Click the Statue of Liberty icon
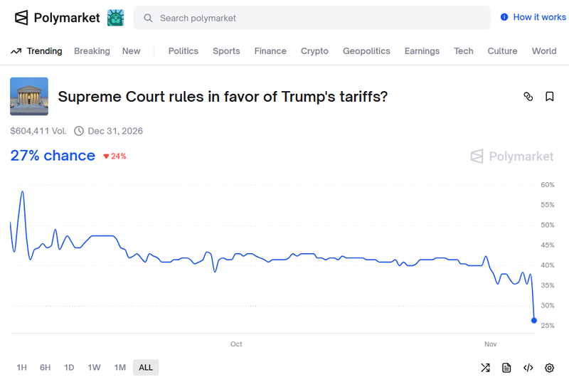This screenshot has width=569, height=392. (x=115, y=18)
